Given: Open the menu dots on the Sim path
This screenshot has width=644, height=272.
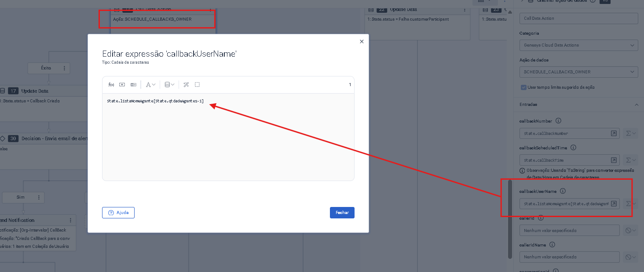Looking at the screenshot, I should point(39,197).
